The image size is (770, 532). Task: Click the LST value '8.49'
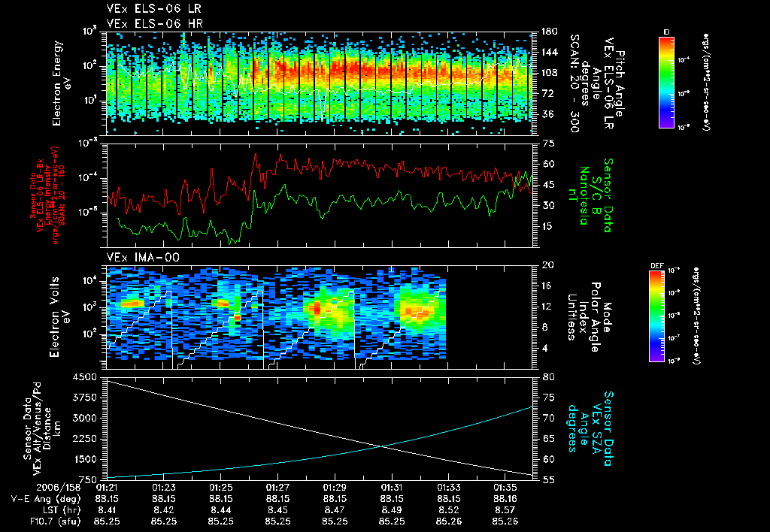tap(391, 510)
